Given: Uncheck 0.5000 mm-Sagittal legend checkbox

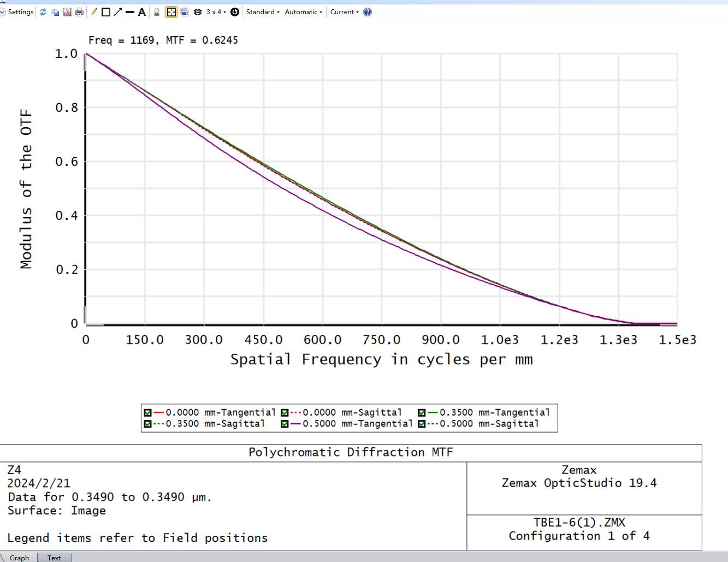Looking at the screenshot, I should pyautogui.click(x=422, y=424).
